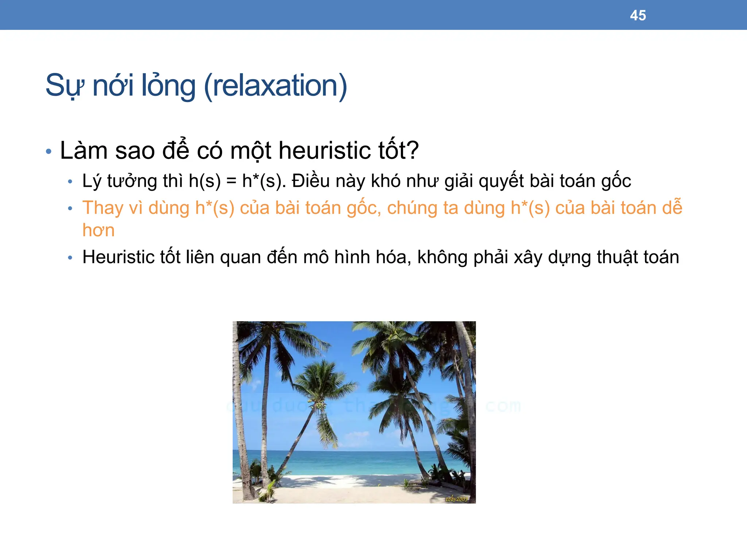Select the title "Sự nới lỏng (relaxation)"
Viewport: 747px width, 560px height.
[196, 86]
